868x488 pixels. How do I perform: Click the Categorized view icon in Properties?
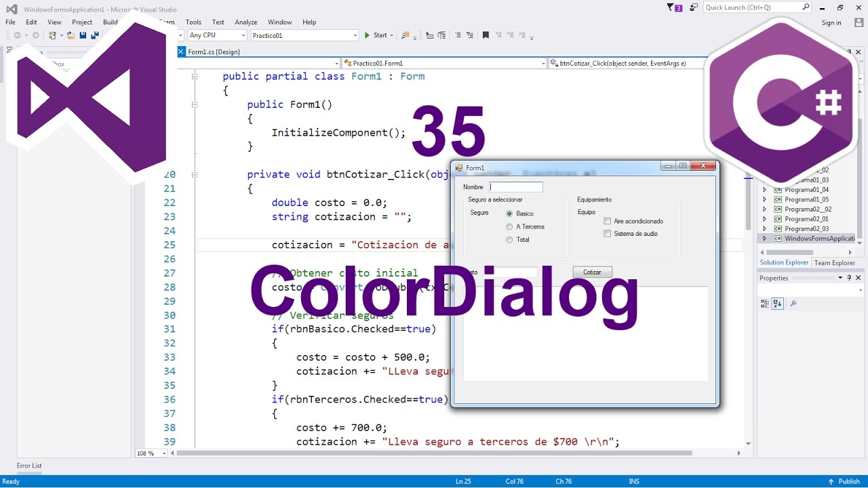[x=765, y=304]
